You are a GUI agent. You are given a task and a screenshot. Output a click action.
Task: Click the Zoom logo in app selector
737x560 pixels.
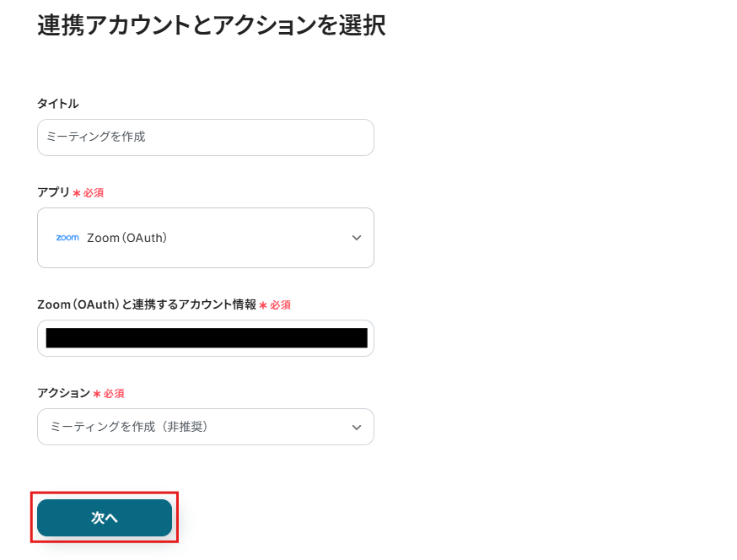(x=67, y=238)
